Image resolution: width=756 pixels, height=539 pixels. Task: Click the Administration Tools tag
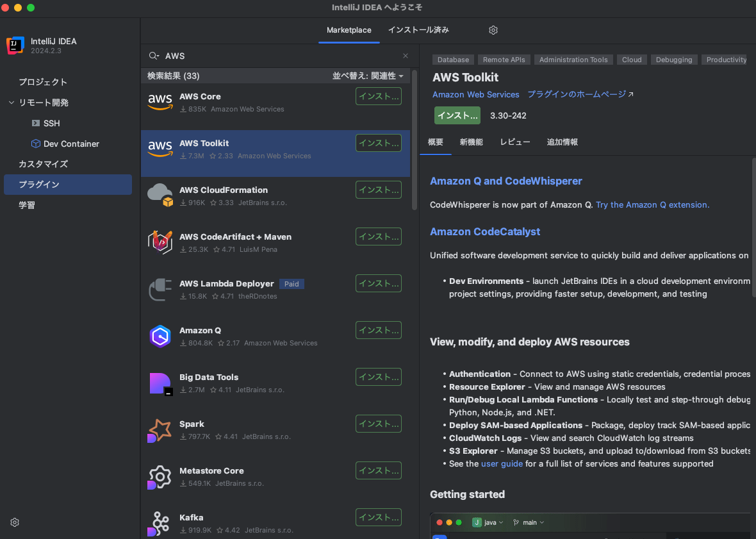573,60
